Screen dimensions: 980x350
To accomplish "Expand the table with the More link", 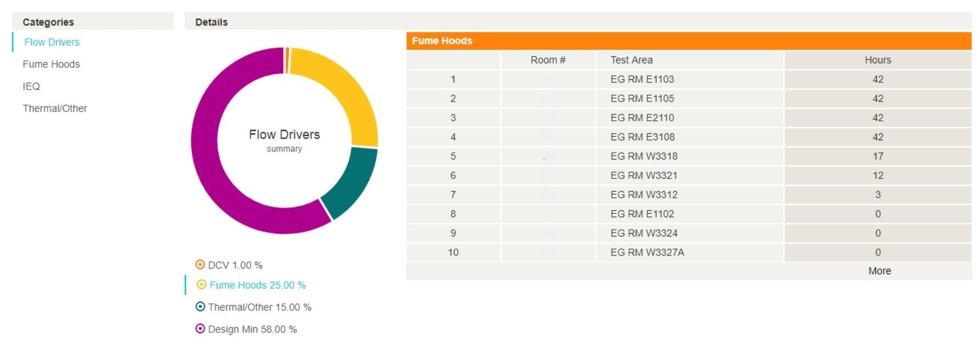I will tap(879, 271).
